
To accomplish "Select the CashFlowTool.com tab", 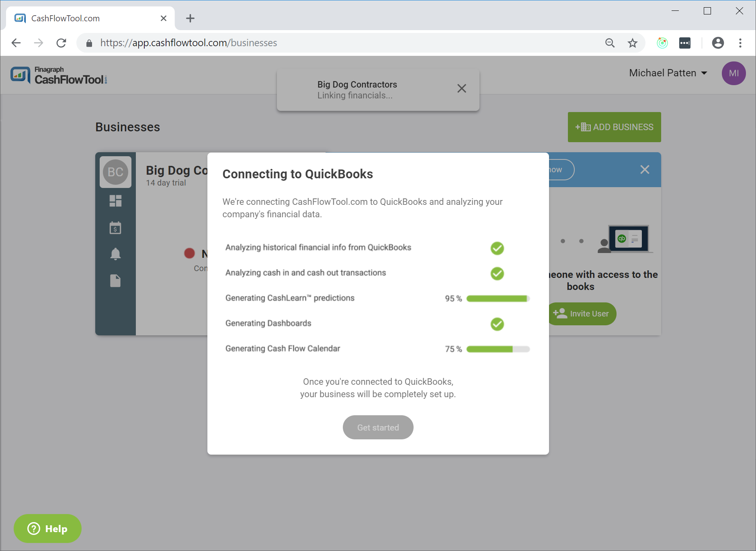I will point(91,18).
